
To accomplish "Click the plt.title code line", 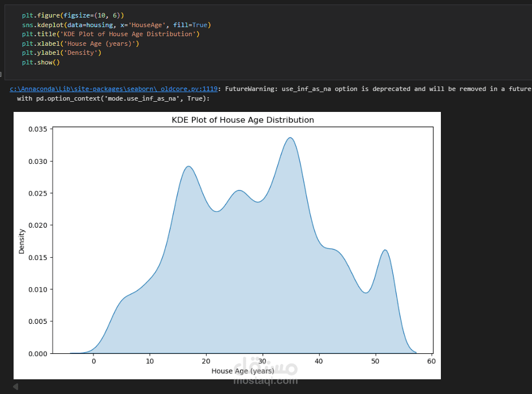I will click(111, 34).
